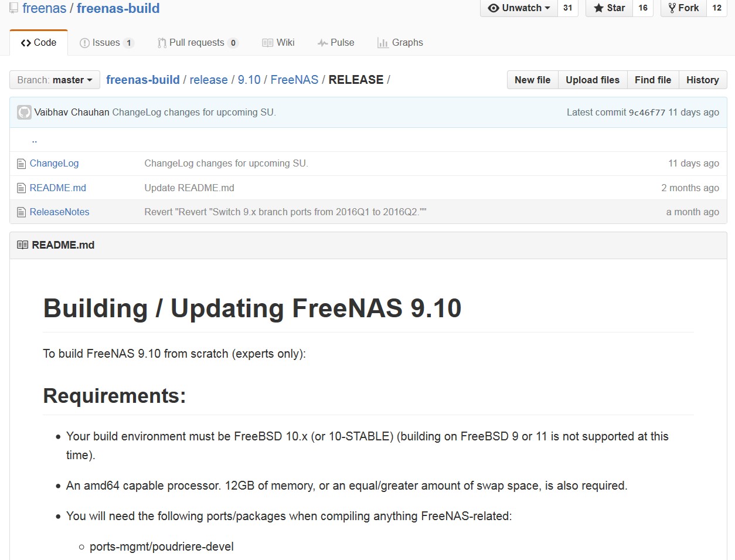Screen dimensions: 735x560
Task: Click the ReleaseNotes file icon
Action: [22, 212]
